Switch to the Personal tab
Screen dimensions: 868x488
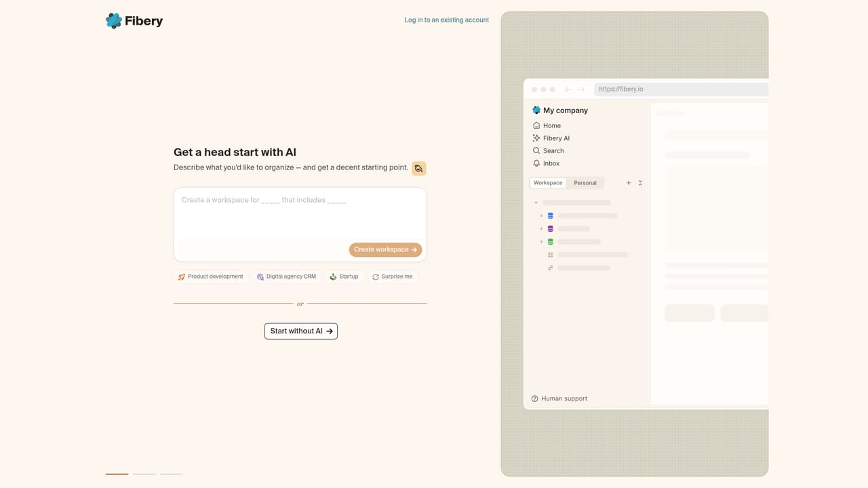(x=585, y=183)
